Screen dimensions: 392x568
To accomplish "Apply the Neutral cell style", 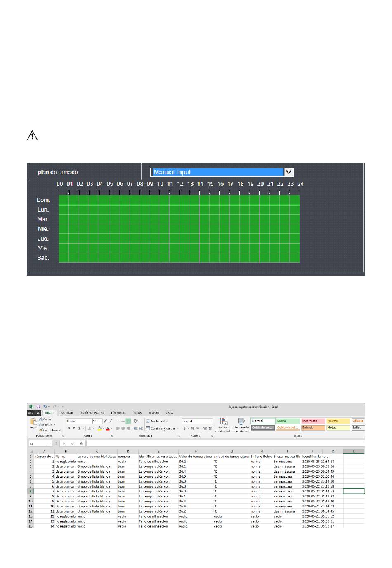I will [x=338, y=421].
